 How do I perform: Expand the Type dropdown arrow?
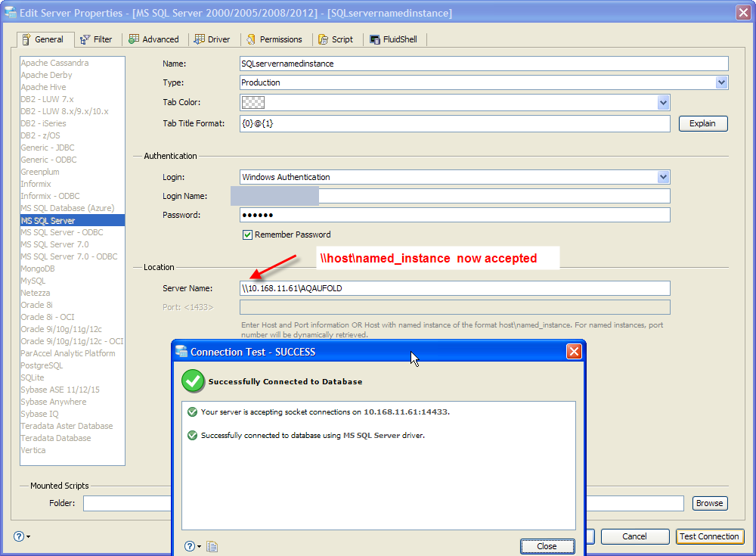[721, 82]
